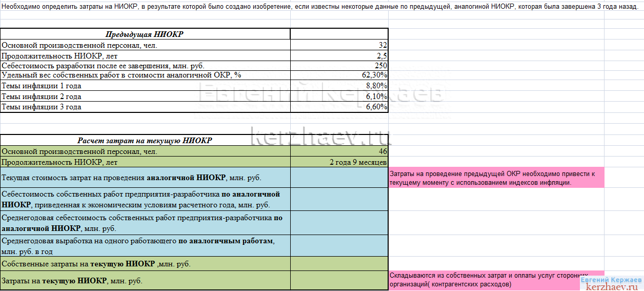Select 'Среднегодовая выработка на одного работающего' label
Viewport: 644px width, 291px height.
coord(138,246)
